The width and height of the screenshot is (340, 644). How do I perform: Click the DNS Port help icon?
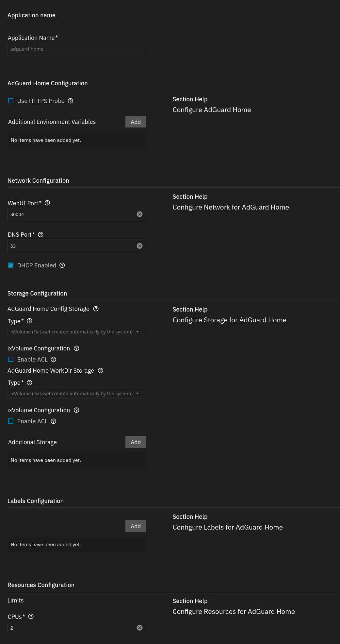41,235
